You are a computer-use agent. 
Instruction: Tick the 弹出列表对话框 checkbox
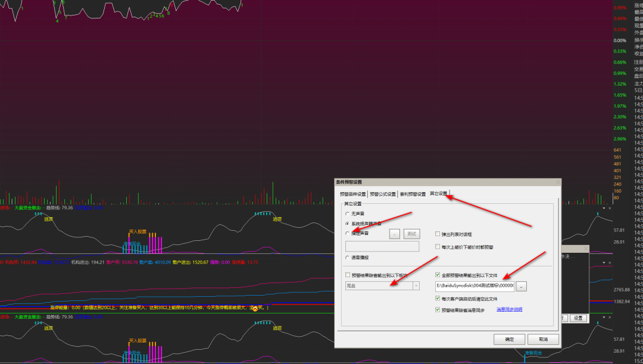[438, 234]
